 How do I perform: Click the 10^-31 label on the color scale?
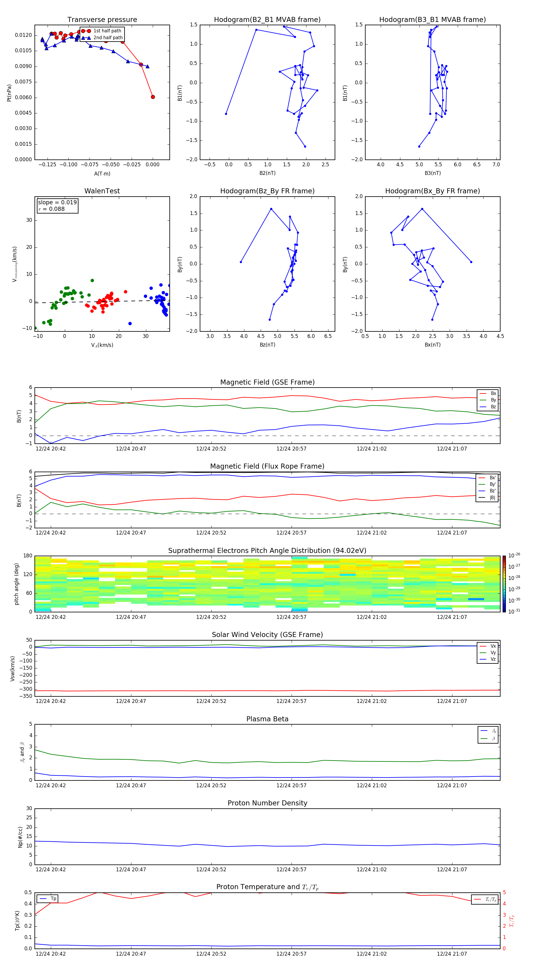point(514,611)
